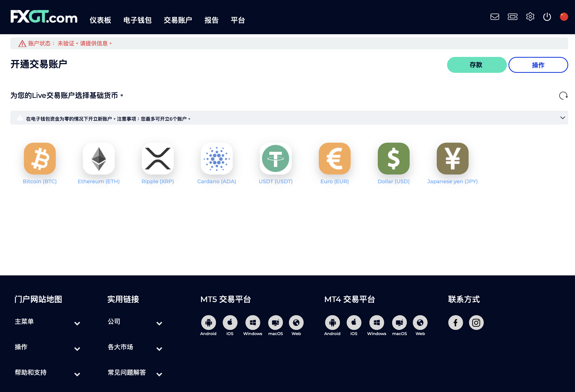The height and width of the screenshot is (392, 575).
Task: Click the green 存款 button
Action: 477,65
